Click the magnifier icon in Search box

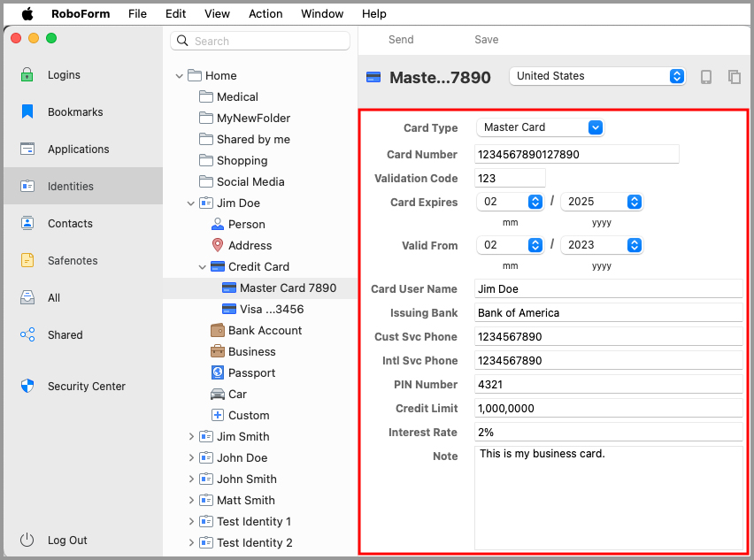point(182,41)
